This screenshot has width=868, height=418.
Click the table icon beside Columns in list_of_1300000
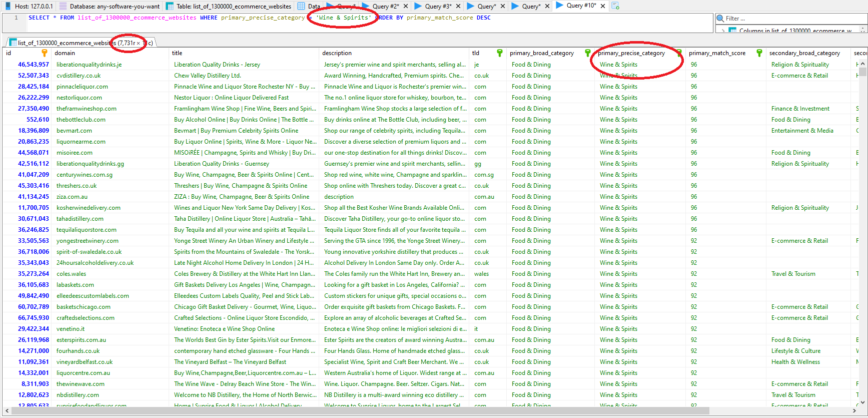(732, 31)
